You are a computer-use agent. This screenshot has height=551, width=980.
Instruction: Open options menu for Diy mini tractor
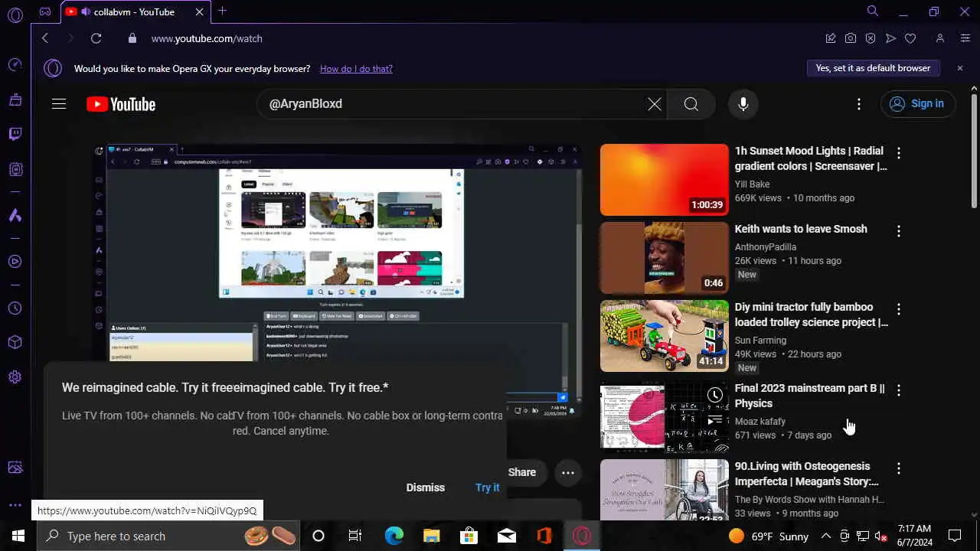899,309
